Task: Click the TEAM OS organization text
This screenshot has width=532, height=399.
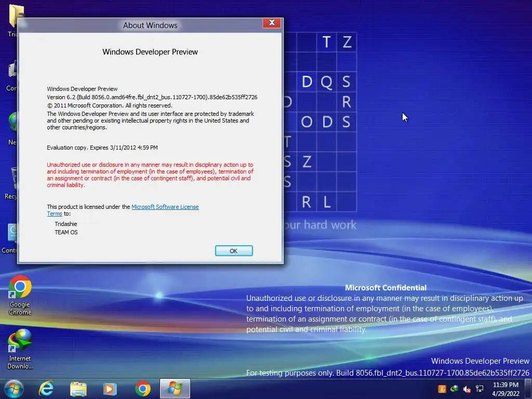Action: point(66,232)
